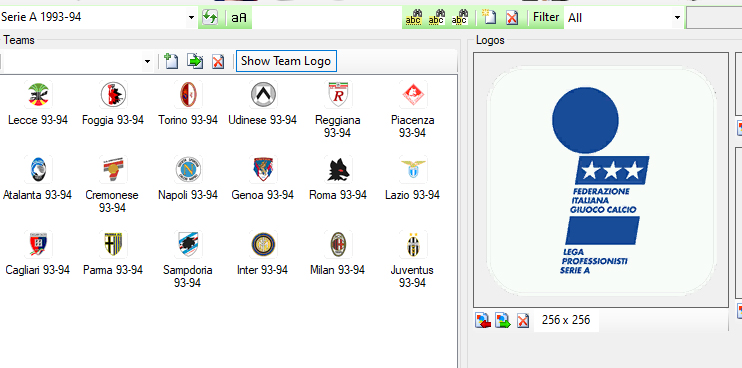
Task: Select the Cremonese 93-94 team
Action: (x=112, y=185)
